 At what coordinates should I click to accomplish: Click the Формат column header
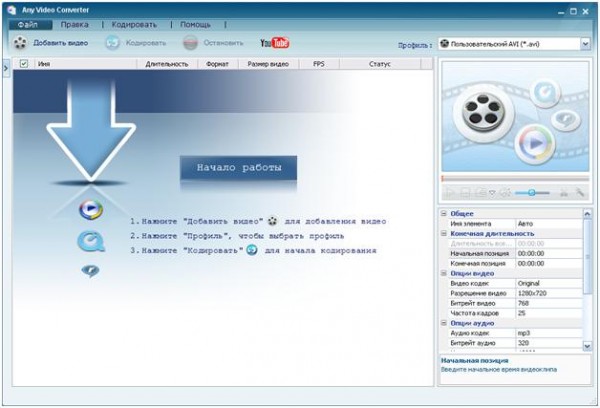coord(217,64)
